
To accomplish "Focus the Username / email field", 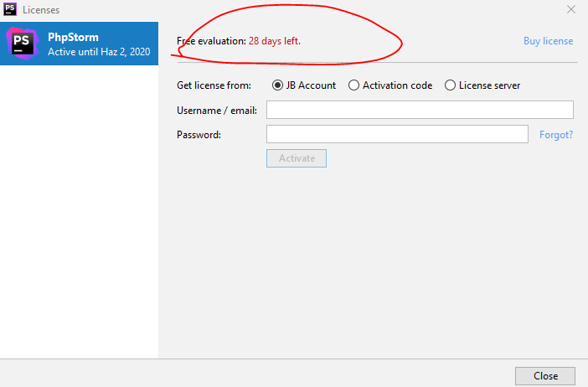I will click(420, 110).
